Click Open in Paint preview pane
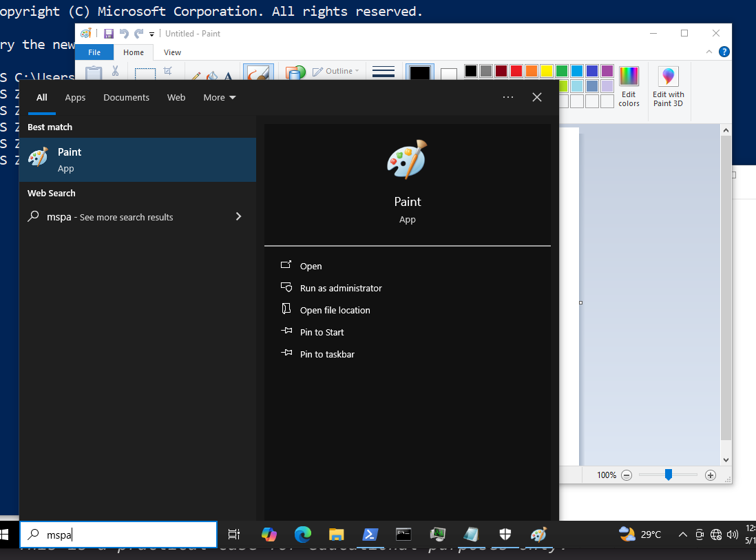 [x=311, y=266]
